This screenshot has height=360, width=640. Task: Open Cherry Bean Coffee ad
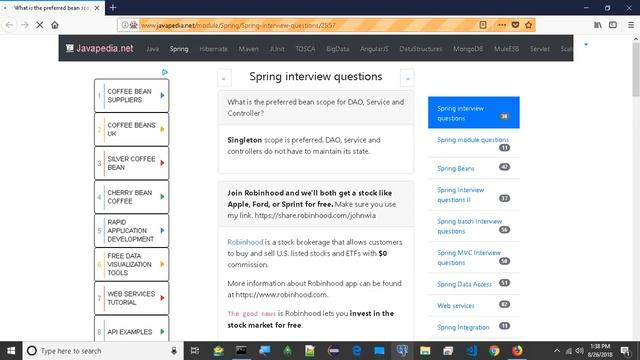pos(131,197)
